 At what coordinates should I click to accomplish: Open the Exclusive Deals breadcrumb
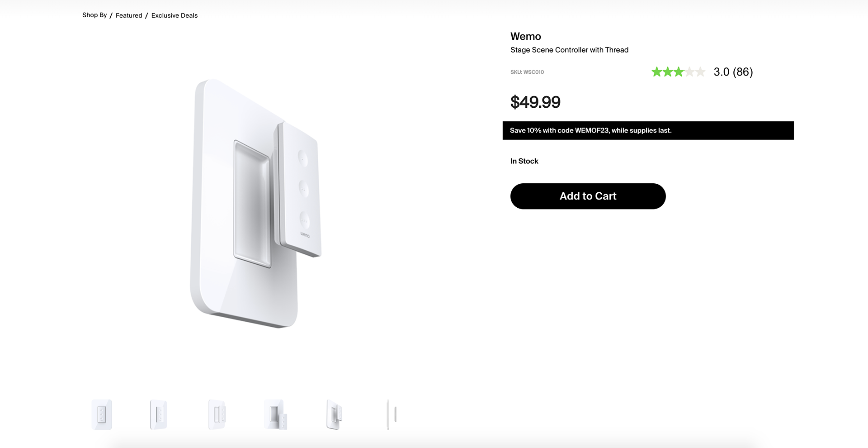175,15
